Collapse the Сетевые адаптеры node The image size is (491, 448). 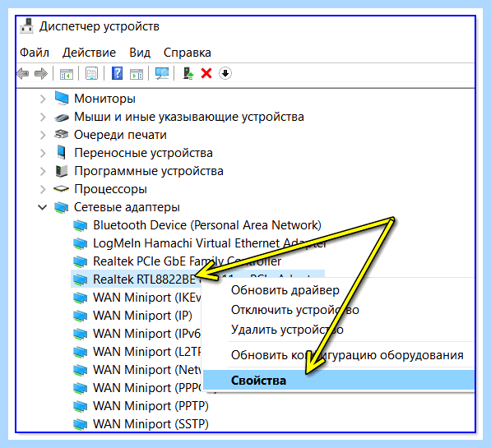click(x=42, y=207)
